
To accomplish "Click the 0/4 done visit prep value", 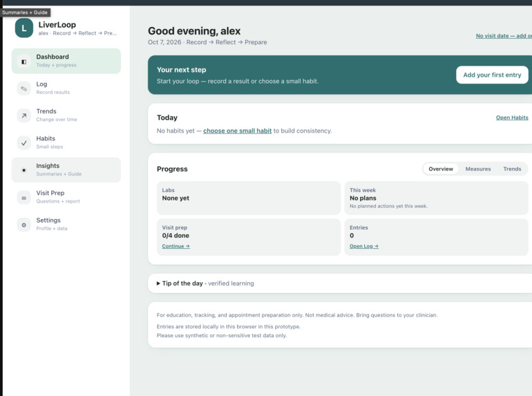I will point(175,236).
